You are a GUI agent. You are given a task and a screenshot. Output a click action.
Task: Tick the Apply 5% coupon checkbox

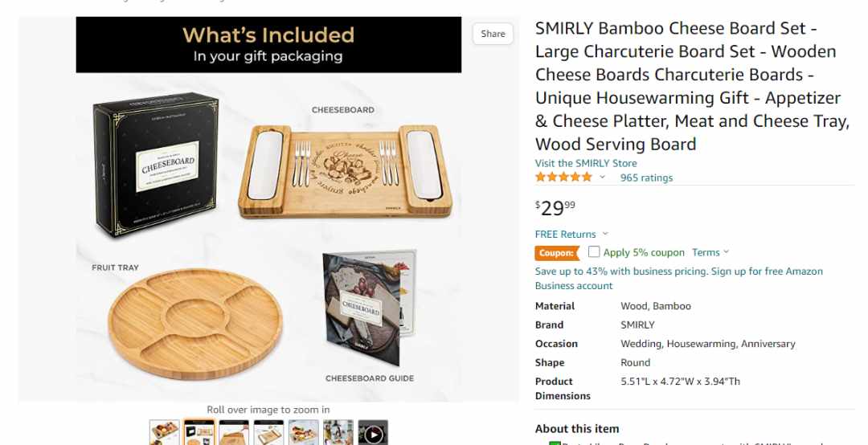[594, 252]
